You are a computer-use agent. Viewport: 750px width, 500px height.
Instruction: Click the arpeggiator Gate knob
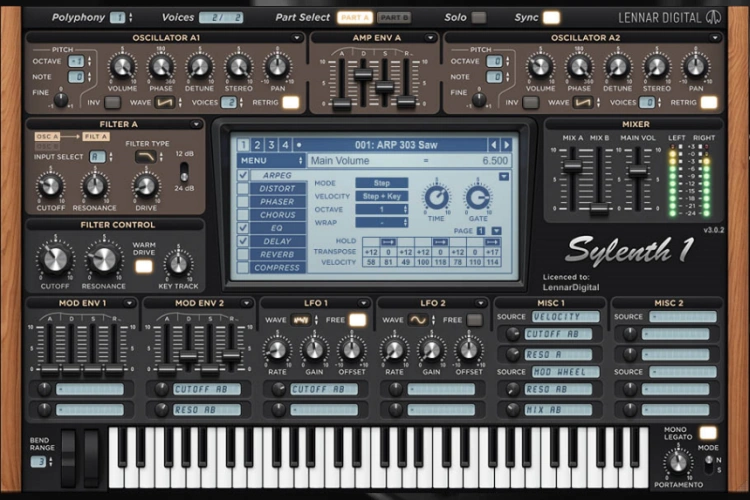478,197
